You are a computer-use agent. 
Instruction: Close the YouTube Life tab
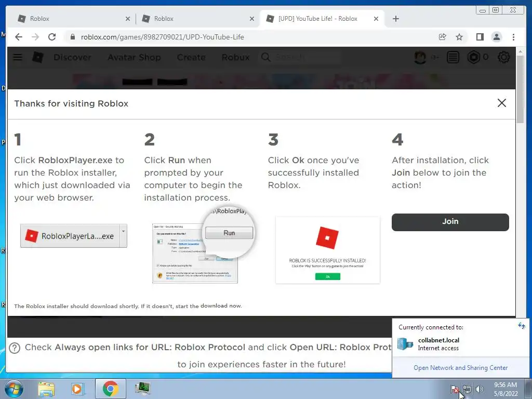coord(376,19)
